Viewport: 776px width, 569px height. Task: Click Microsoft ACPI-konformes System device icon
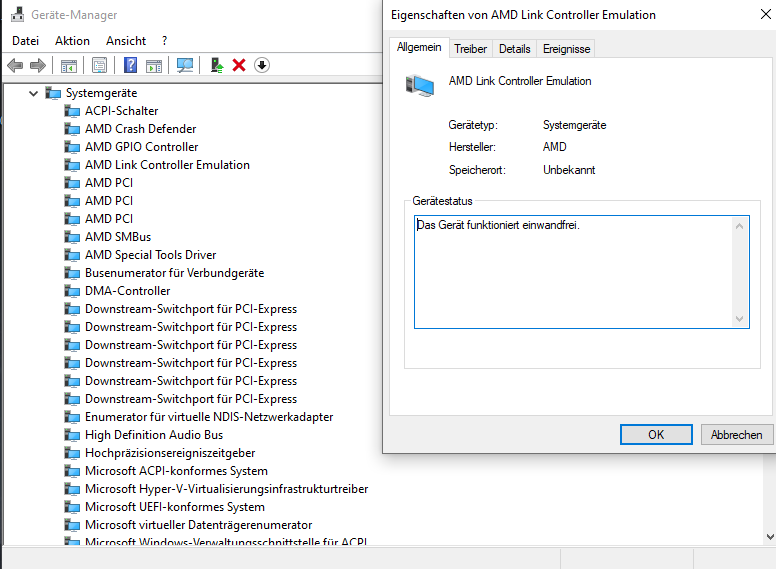point(72,472)
